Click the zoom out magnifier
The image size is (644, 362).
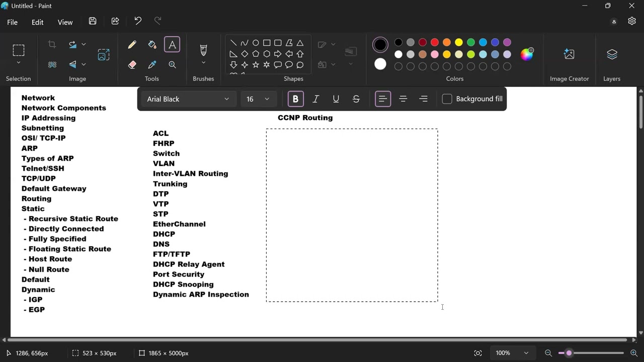(548, 353)
